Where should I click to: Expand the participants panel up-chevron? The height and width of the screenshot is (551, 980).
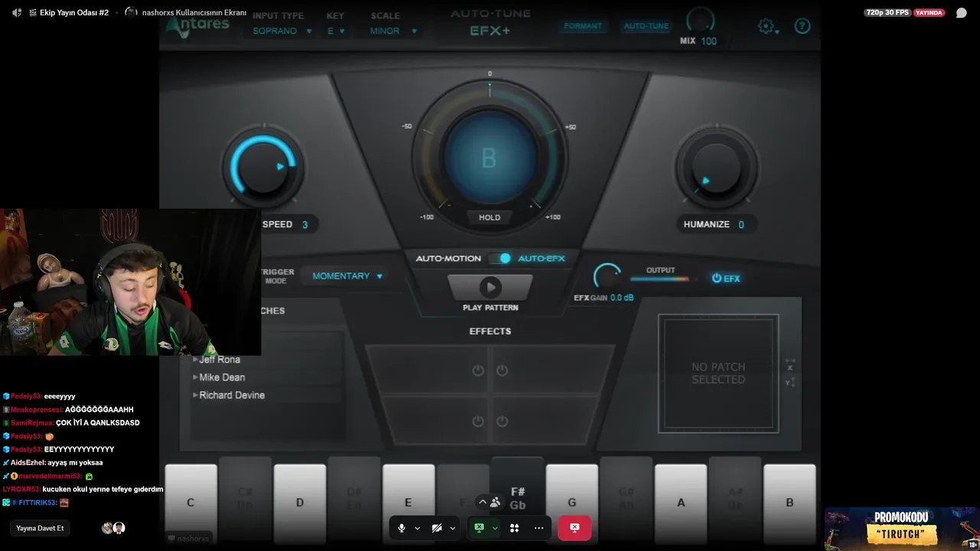click(482, 502)
